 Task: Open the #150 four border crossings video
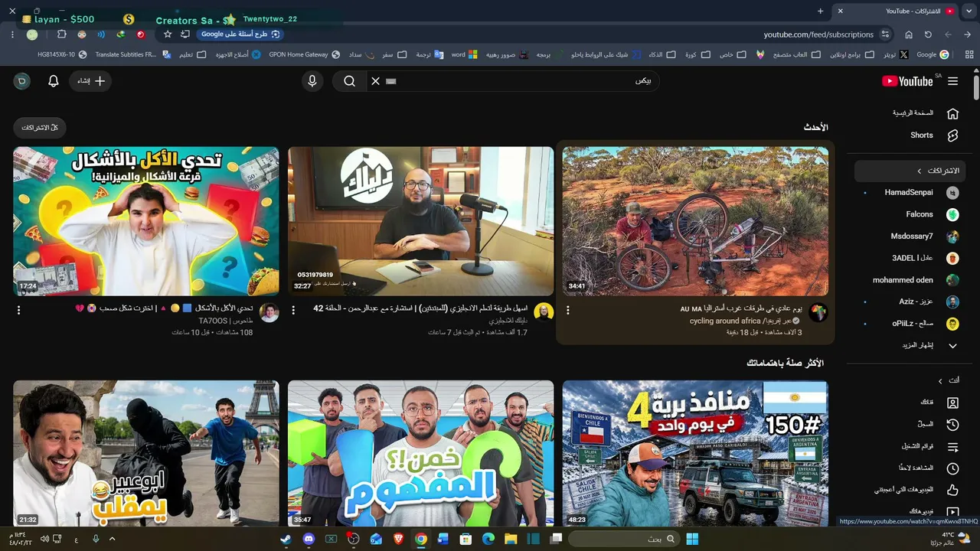[695, 454]
